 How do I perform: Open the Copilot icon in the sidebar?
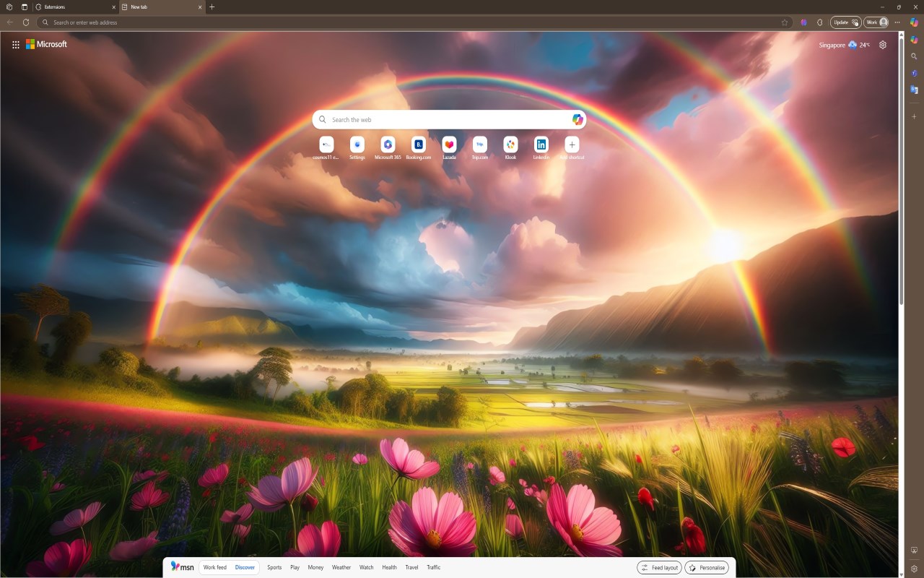coord(914,40)
